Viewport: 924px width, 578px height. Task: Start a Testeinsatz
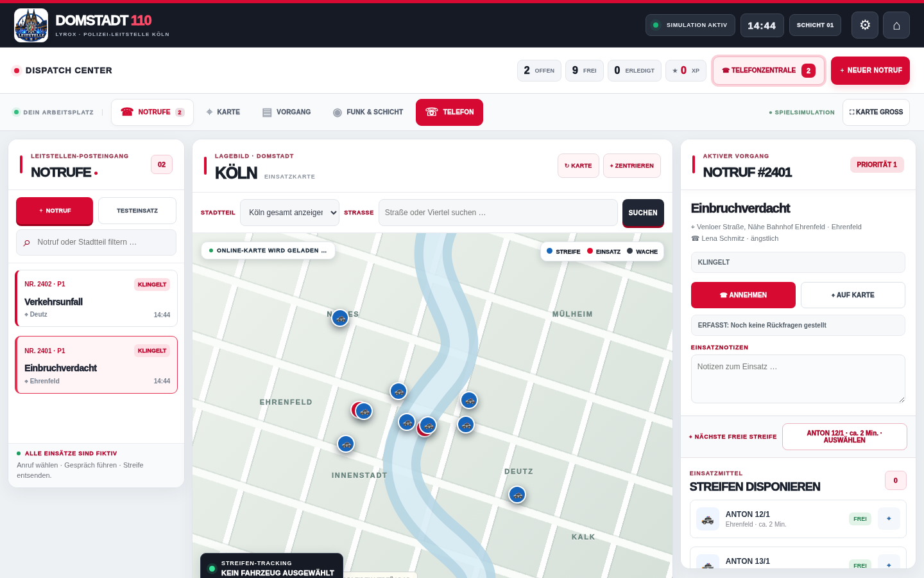pos(137,211)
